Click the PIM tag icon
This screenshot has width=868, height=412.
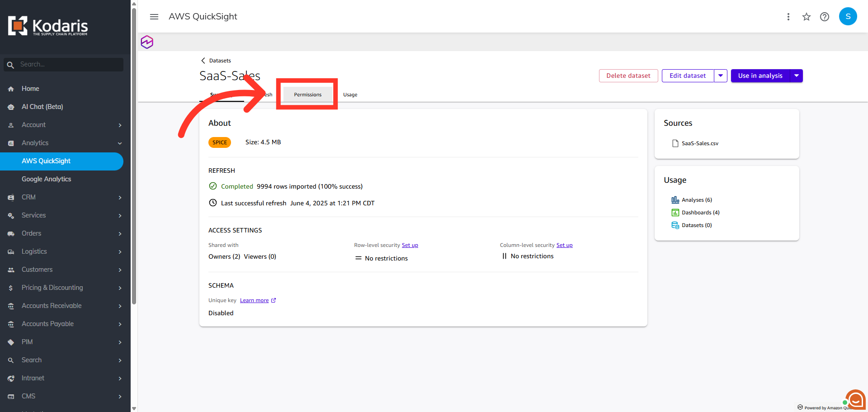(11, 342)
